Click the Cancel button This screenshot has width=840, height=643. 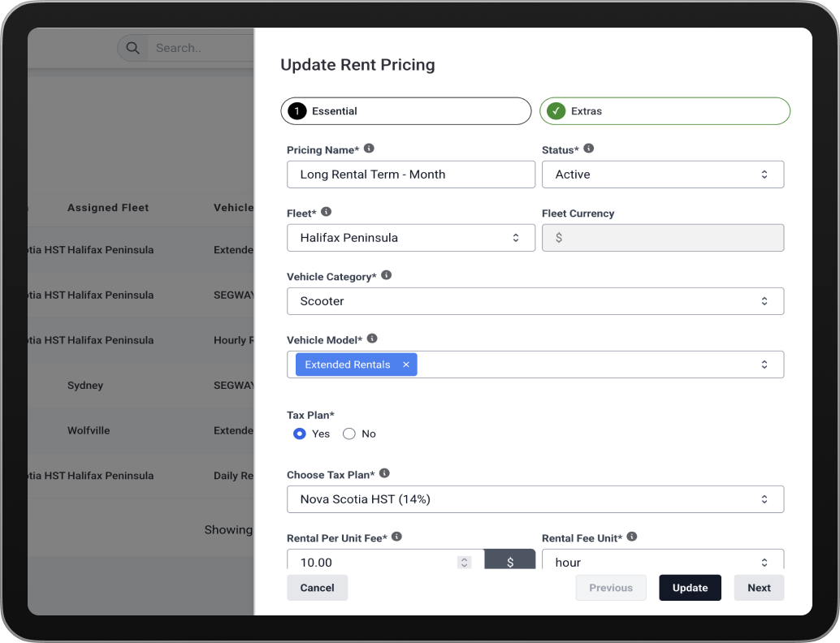(317, 588)
